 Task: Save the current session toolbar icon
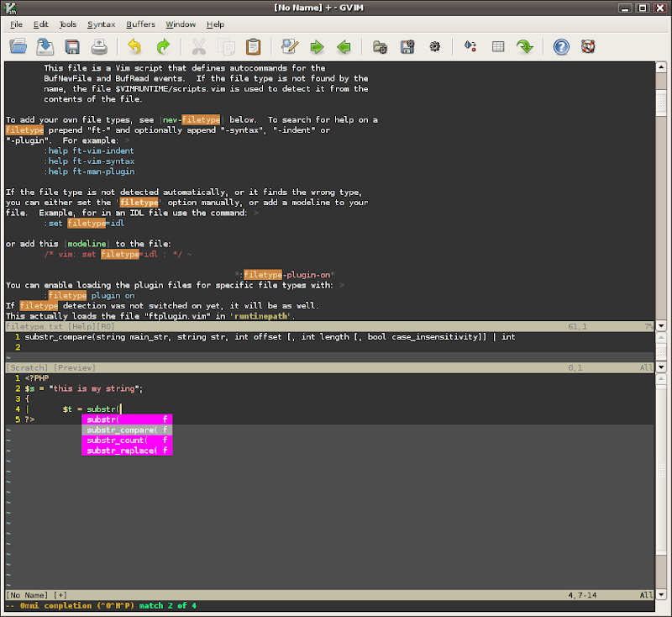coord(407,46)
